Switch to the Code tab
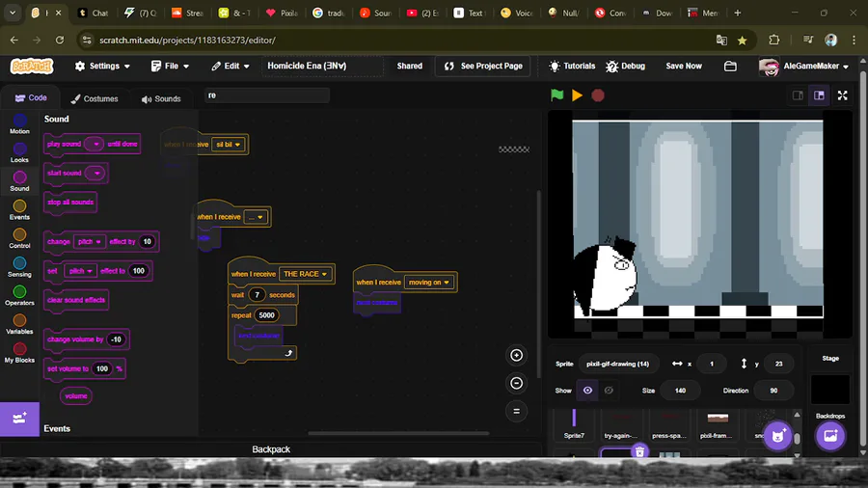The height and width of the screenshot is (488, 868). pyautogui.click(x=31, y=98)
